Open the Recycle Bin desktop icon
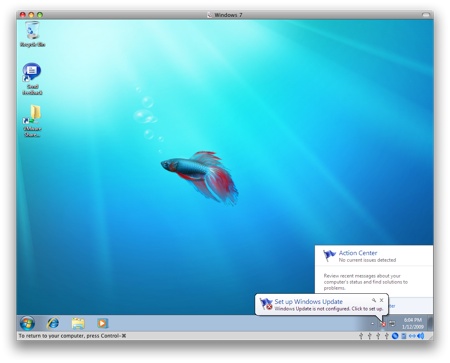 tap(32, 33)
